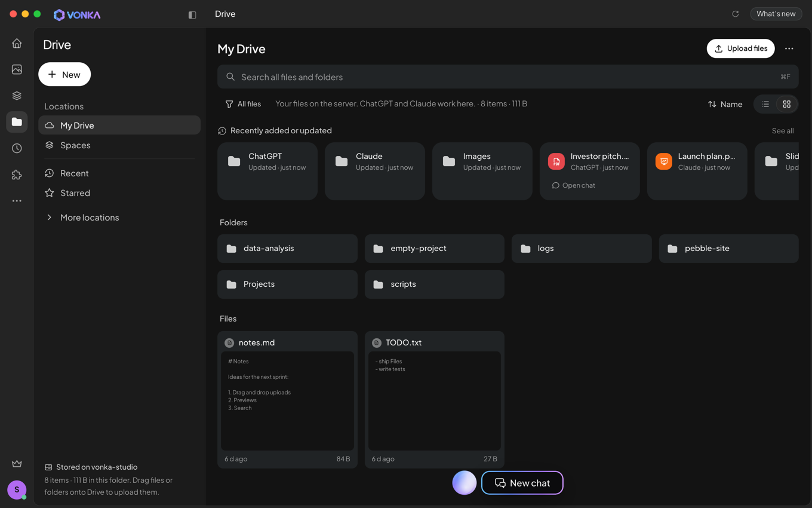Open the Launch plan recent card

[x=697, y=171]
